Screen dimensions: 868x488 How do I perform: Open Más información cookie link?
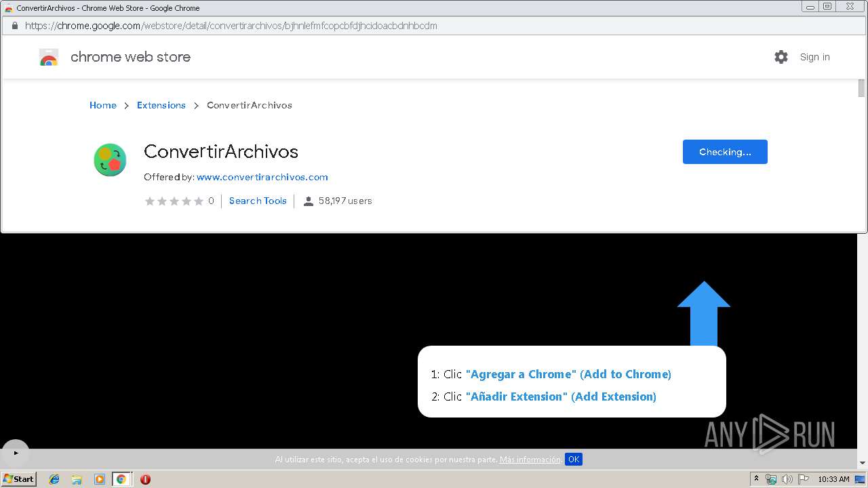click(530, 460)
